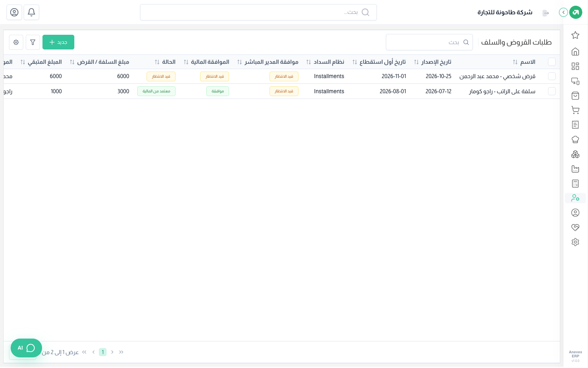This screenshot has width=588, height=368.
Task: Click the issue date 2026-10-25
Action: tap(439, 76)
